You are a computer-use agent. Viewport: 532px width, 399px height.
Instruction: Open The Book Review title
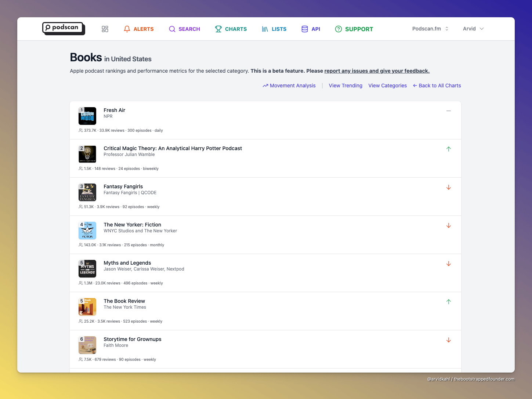[124, 301]
